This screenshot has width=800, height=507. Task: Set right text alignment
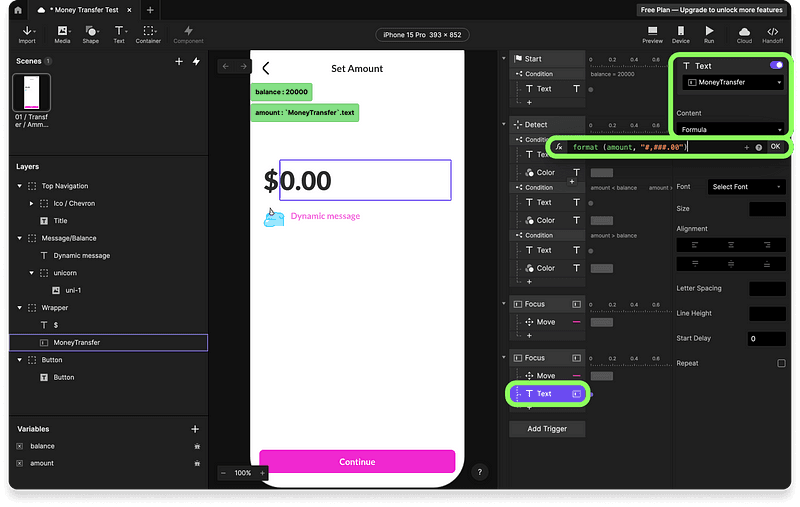767,245
